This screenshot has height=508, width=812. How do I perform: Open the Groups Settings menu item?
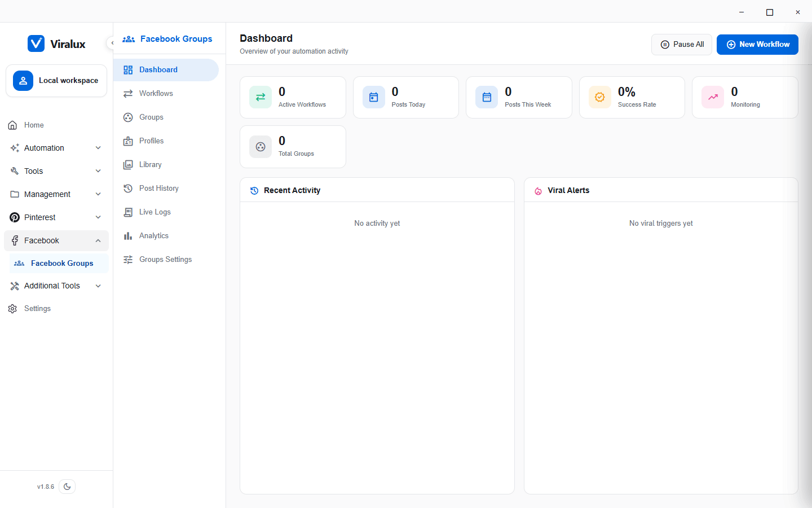(x=166, y=260)
